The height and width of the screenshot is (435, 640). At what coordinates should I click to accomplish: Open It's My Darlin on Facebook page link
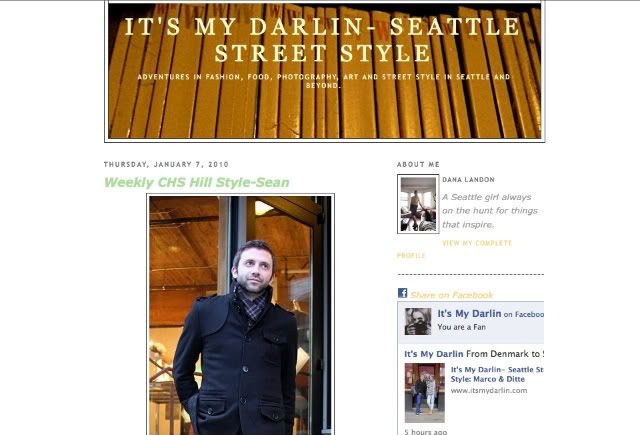click(x=490, y=314)
